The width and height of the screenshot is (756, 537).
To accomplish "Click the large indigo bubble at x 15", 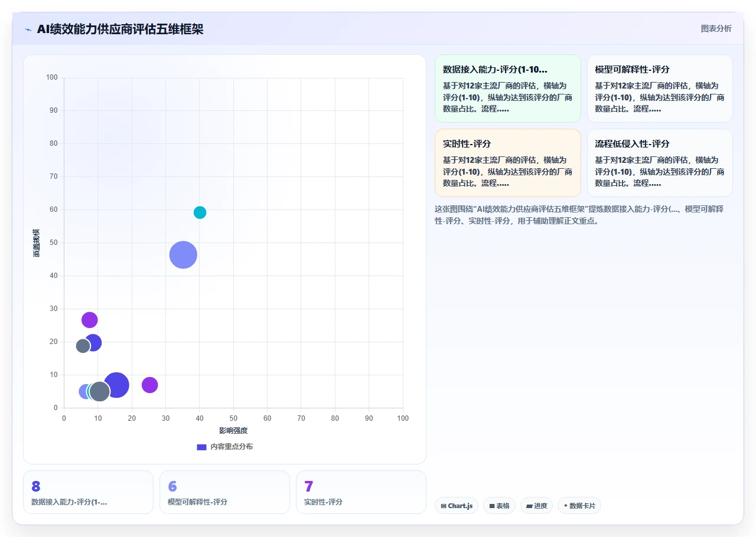I will (x=116, y=385).
